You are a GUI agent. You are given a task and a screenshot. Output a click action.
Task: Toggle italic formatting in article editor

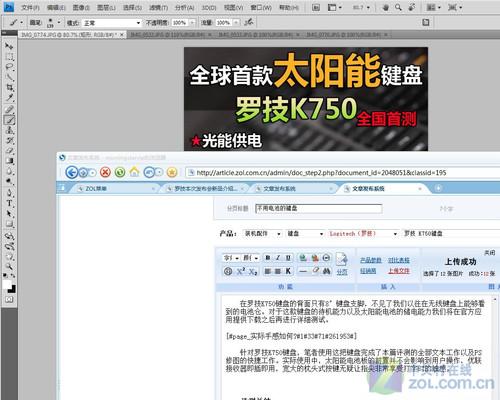click(278, 258)
